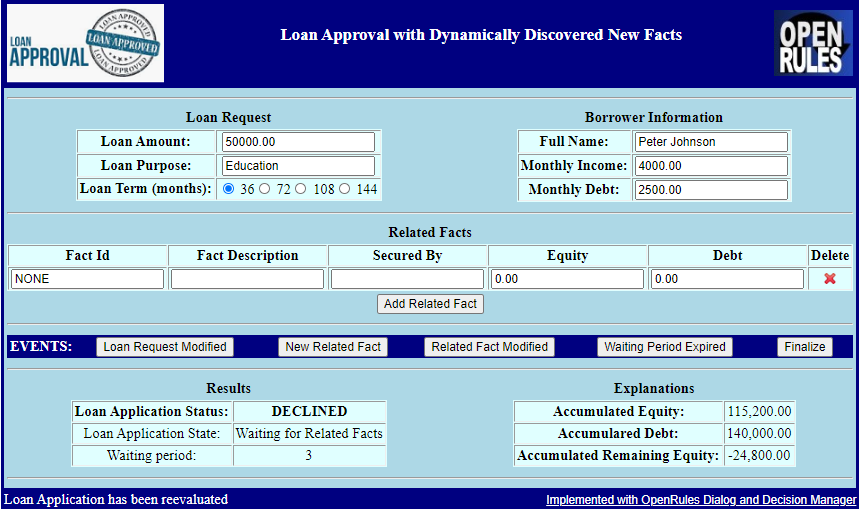
Task: Set loan term to 144 months
Action: tap(344, 189)
